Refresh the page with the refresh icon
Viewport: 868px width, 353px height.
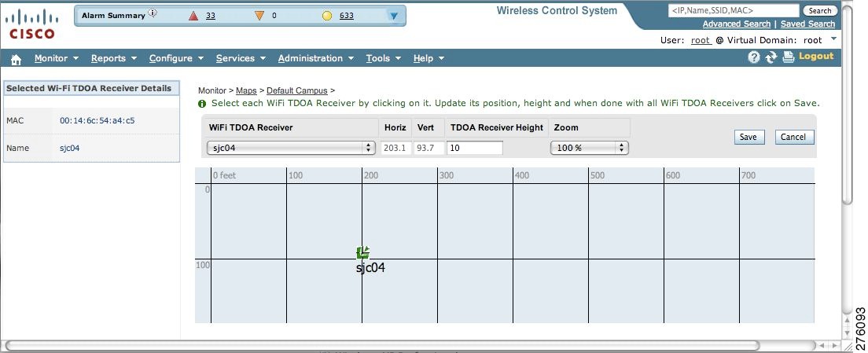[x=771, y=57]
